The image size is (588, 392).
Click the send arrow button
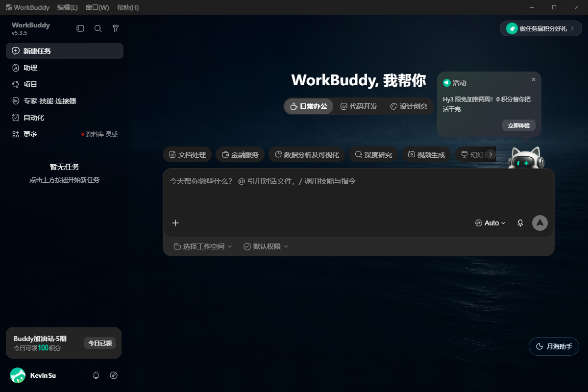click(540, 223)
